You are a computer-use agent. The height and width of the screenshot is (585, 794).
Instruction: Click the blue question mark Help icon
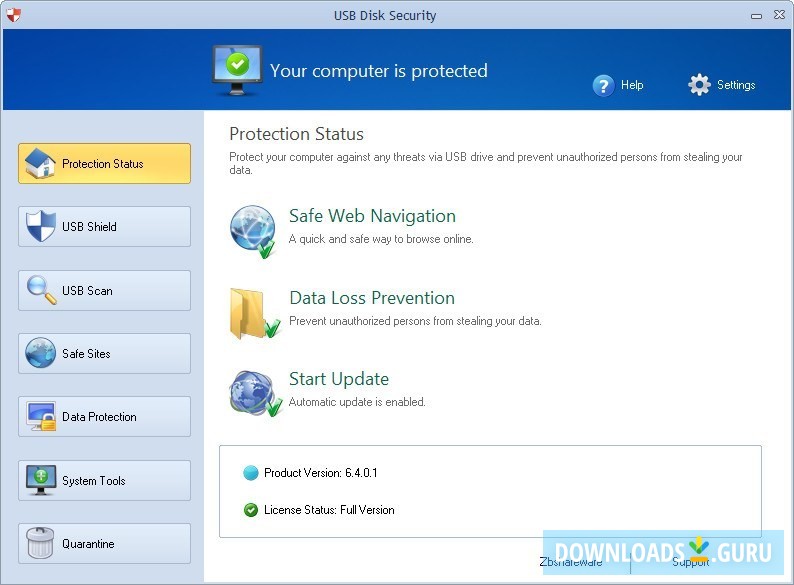[x=603, y=85]
